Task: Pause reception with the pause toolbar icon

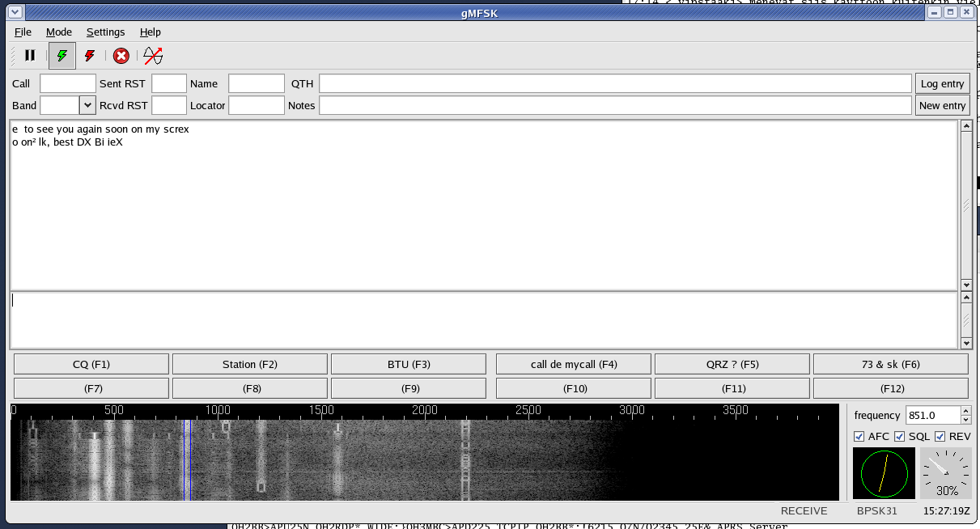Action: 30,56
